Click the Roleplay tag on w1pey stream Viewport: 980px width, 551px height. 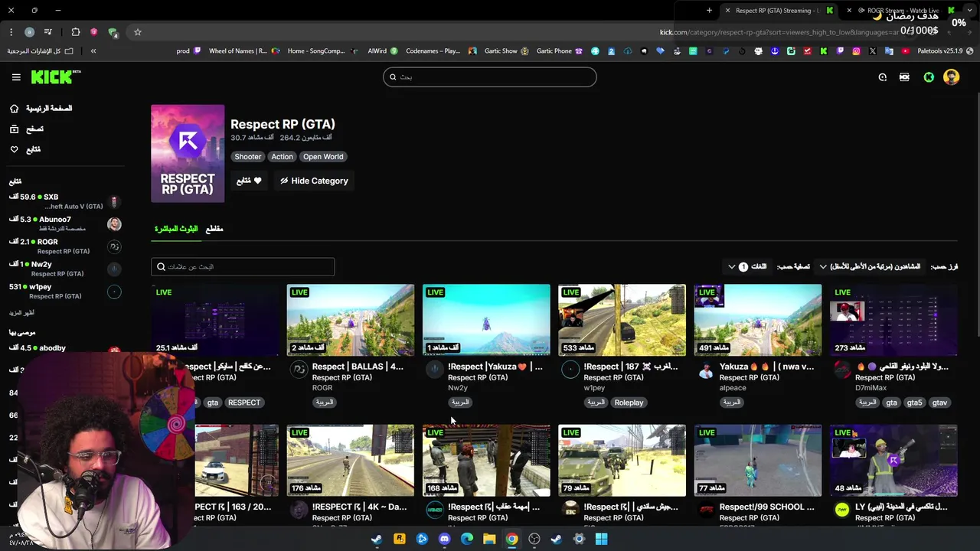click(x=629, y=403)
